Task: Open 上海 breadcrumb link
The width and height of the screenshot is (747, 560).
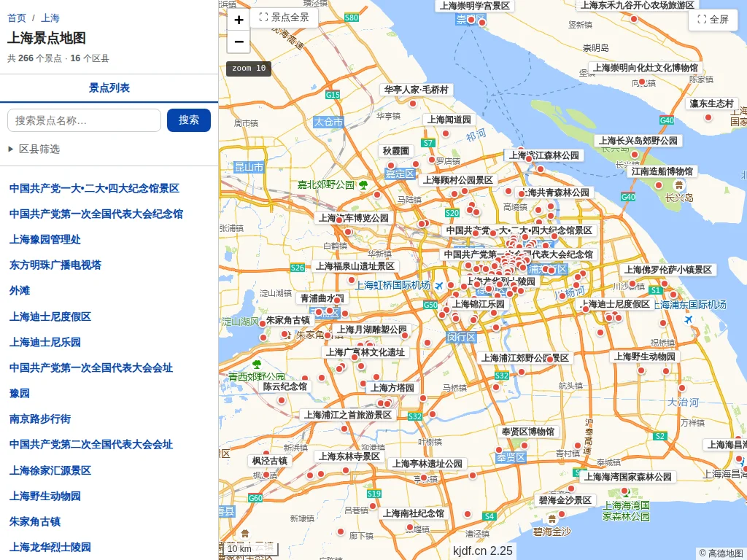Action: coord(50,18)
